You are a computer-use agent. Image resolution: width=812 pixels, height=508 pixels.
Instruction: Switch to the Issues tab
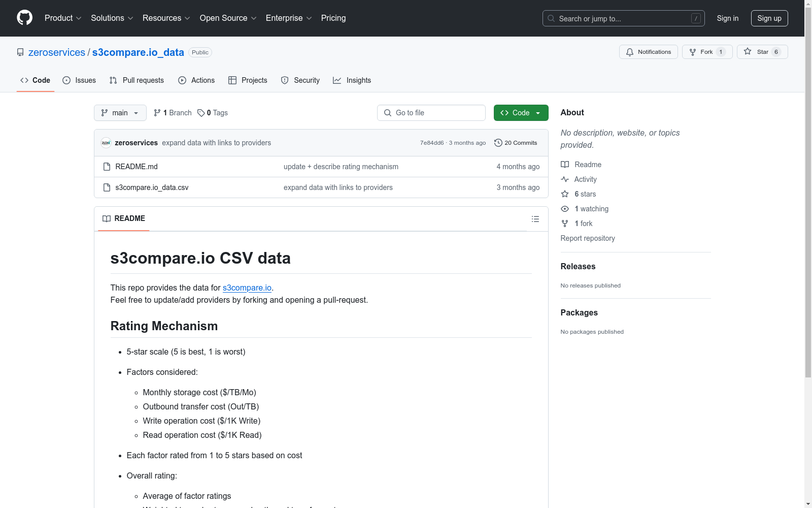(79, 80)
